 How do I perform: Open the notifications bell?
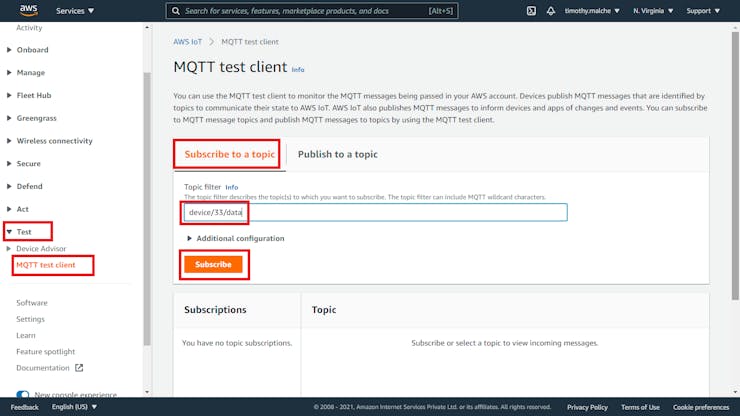click(x=551, y=11)
